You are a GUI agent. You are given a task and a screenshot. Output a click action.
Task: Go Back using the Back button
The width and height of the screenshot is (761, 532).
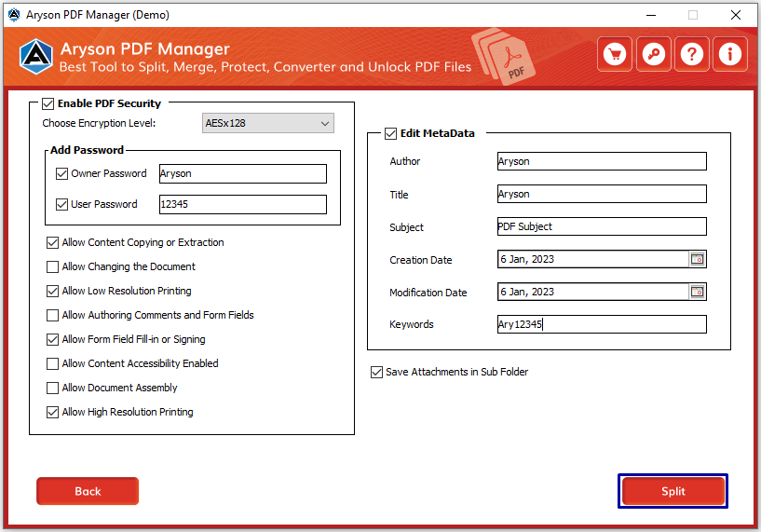tap(88, 491)
